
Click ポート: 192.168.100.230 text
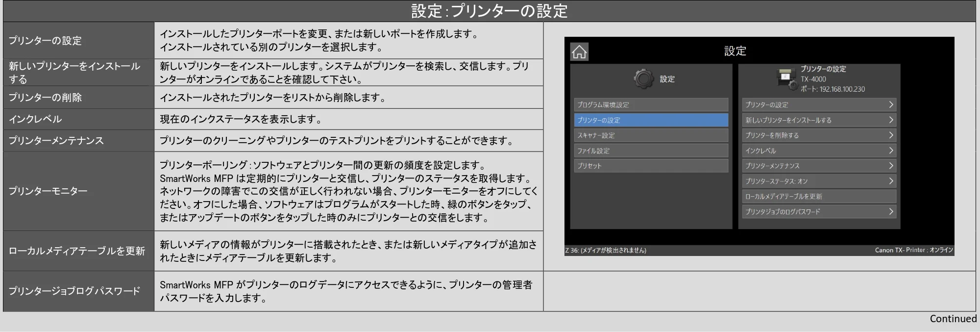[833, 89]
